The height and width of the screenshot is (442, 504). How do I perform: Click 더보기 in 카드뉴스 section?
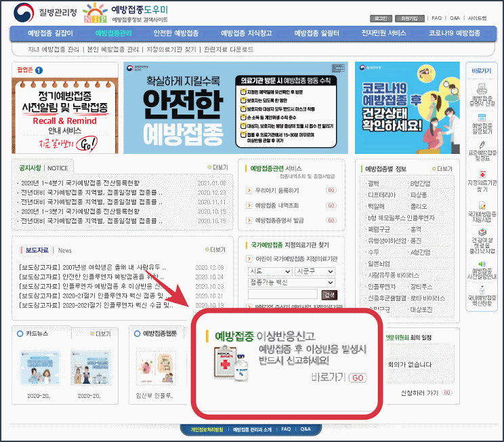tap(101, 334)
